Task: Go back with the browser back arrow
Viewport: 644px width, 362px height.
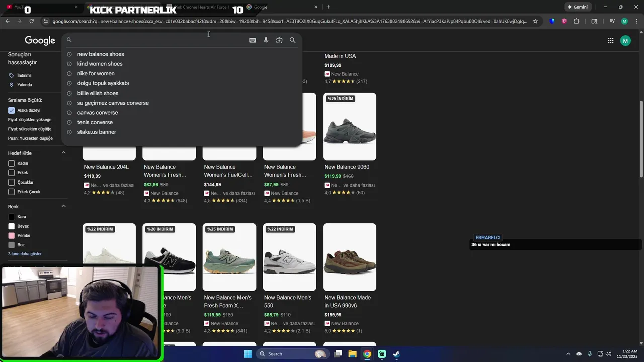Action: [7, 21]
